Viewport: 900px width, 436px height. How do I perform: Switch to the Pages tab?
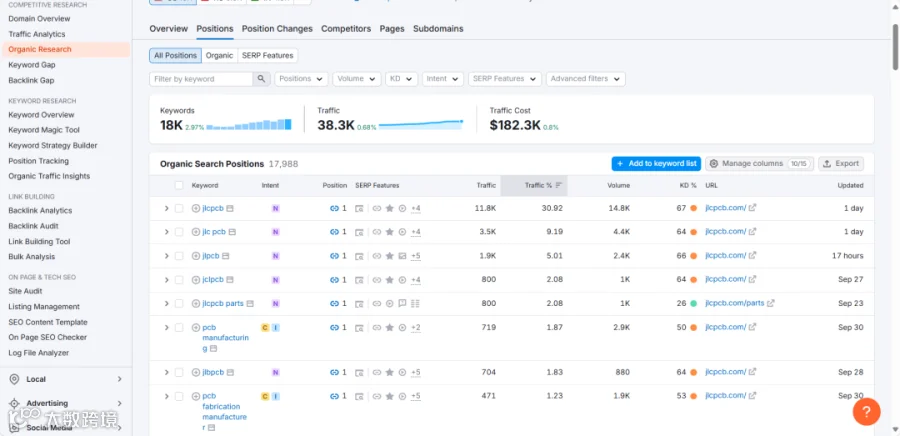pos(392,29)
